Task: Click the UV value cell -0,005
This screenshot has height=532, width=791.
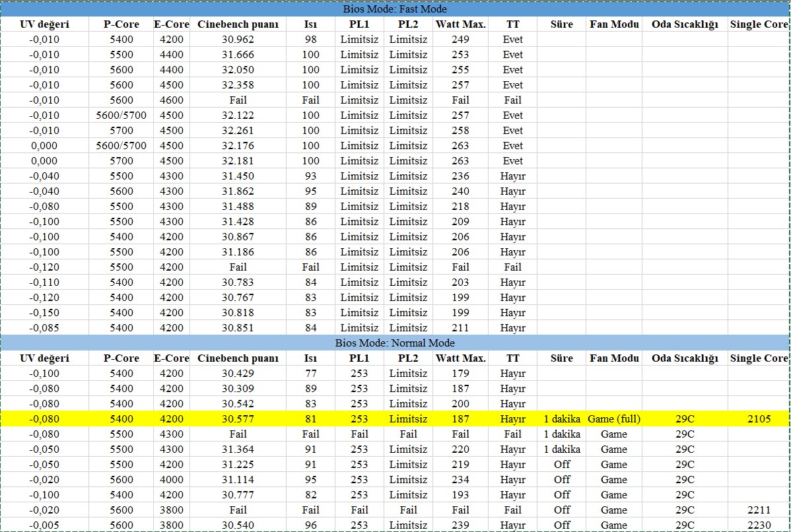Action: pos(44,525)
